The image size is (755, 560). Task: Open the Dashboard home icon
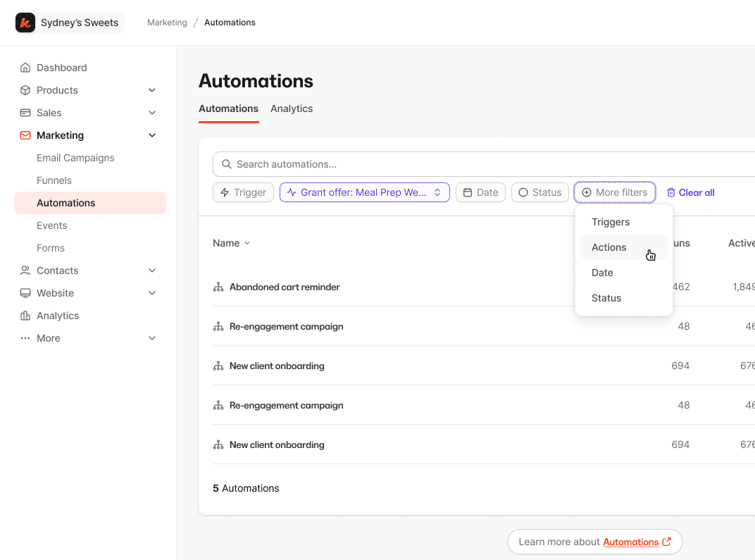(x=25, y=68)
